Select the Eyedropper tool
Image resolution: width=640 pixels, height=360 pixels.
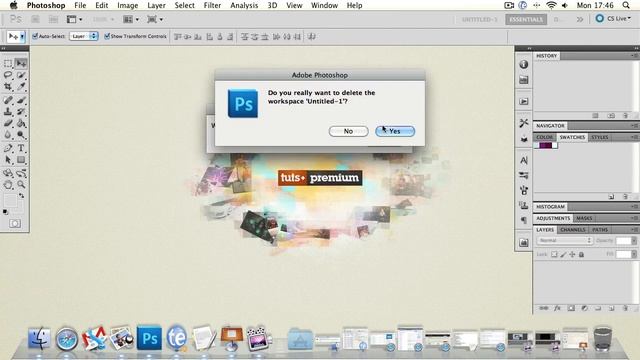coord(21,87)
